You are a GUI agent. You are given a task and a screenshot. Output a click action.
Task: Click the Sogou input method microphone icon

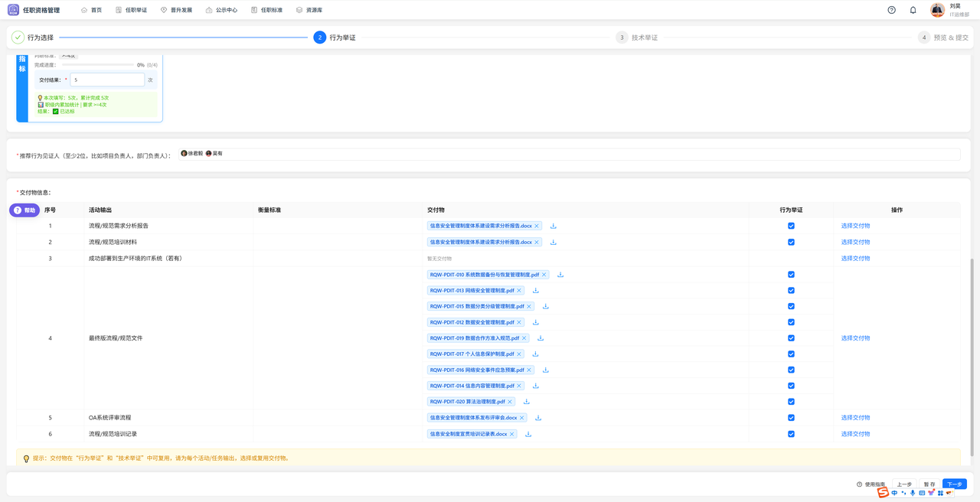pos(913,493)
